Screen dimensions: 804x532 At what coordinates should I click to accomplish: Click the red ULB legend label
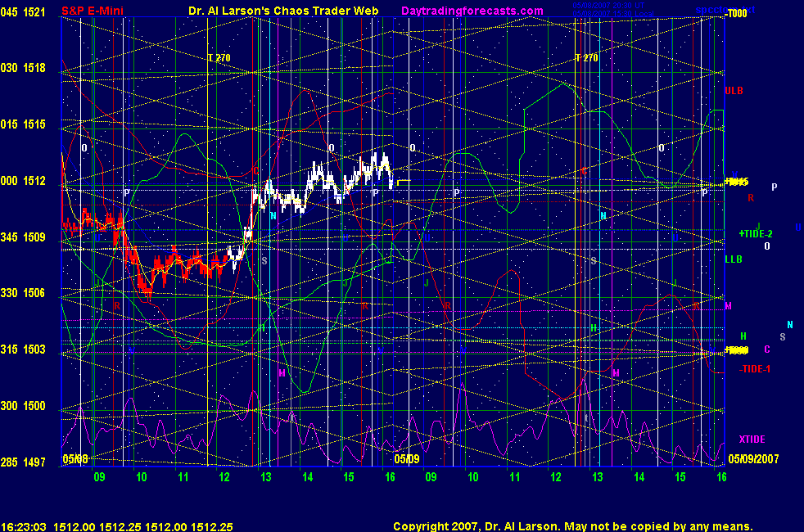(x=734, y=90)
